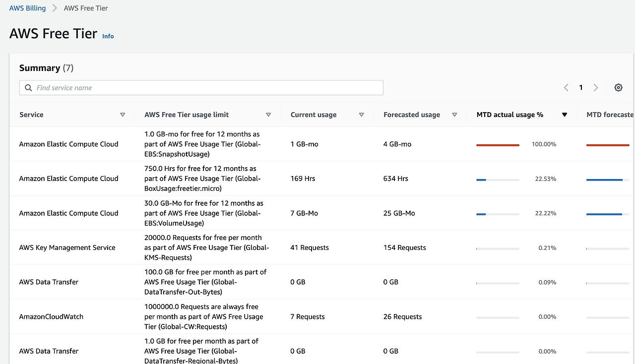Click the MTD actual usage % header

tap(510, 115)
